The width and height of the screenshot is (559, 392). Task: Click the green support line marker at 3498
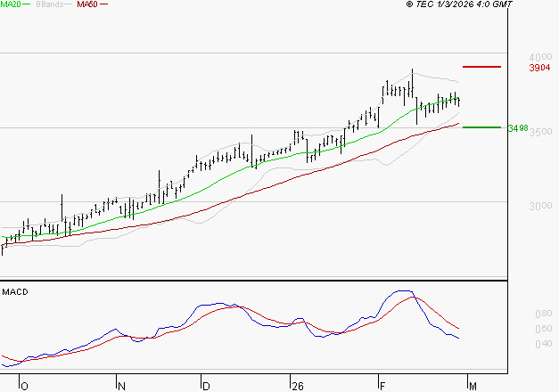pyautogui.click(x=481, y=127)
